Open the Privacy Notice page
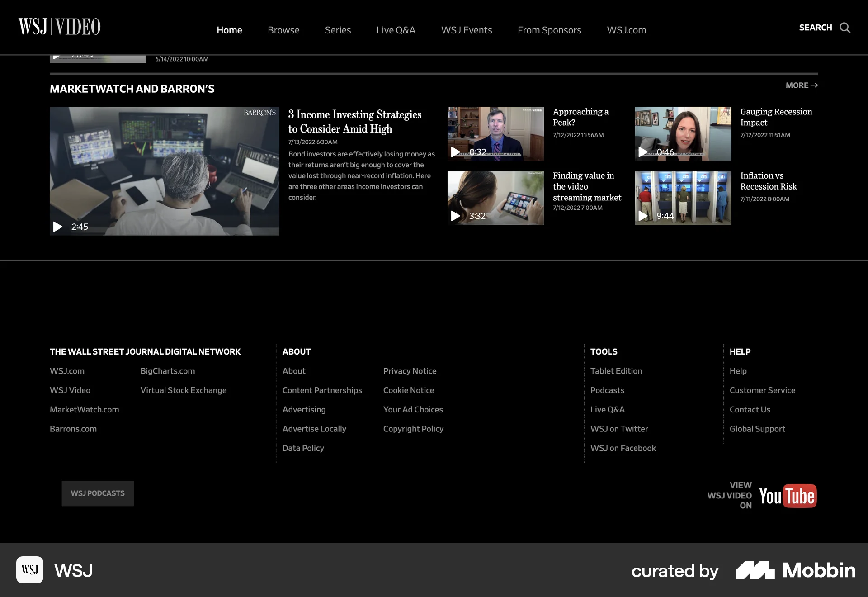The width and height of the screenshot is (868, 597). [x=410, y=371]
